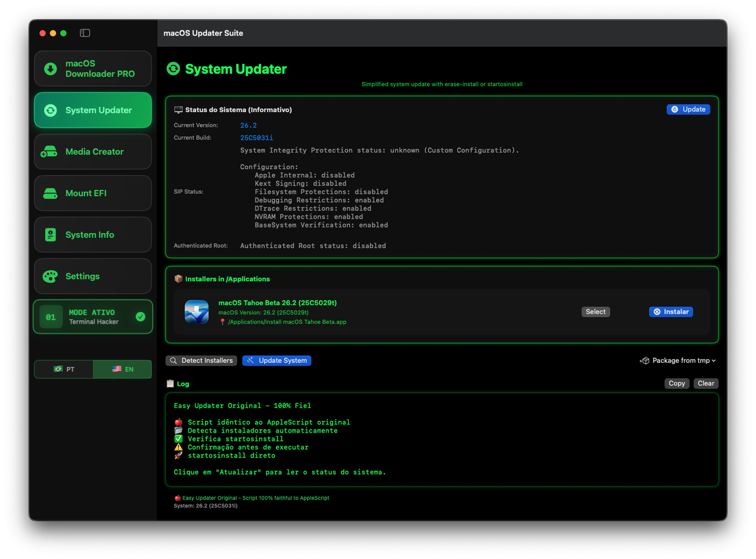Click "BaseSystem Verification: enabled" line
Screen dimensions: 756x559
[x=321, y=225]
